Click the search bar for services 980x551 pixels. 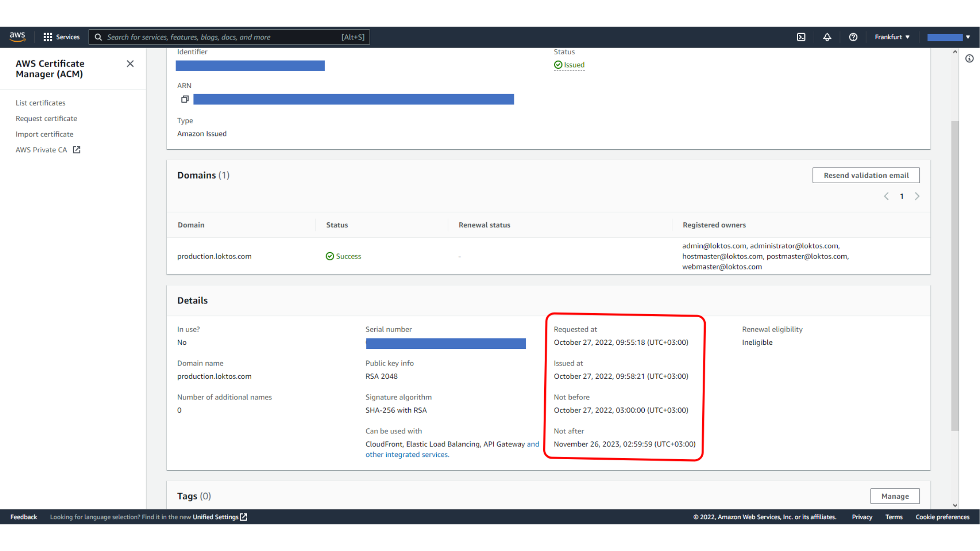(x=229, y=37)
